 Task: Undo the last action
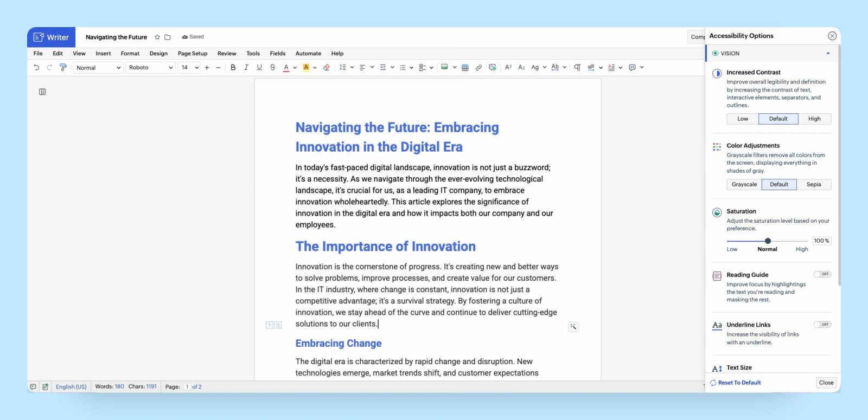[36, 67]
